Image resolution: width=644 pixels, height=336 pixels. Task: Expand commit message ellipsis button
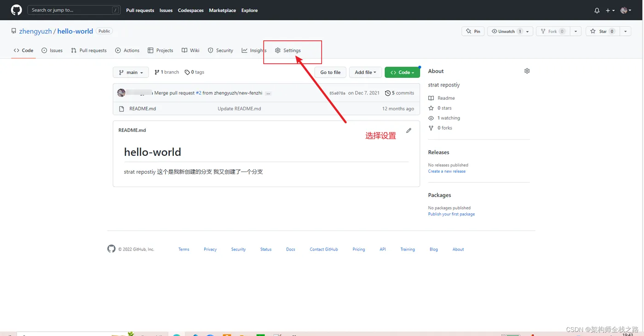coord(268,93)
